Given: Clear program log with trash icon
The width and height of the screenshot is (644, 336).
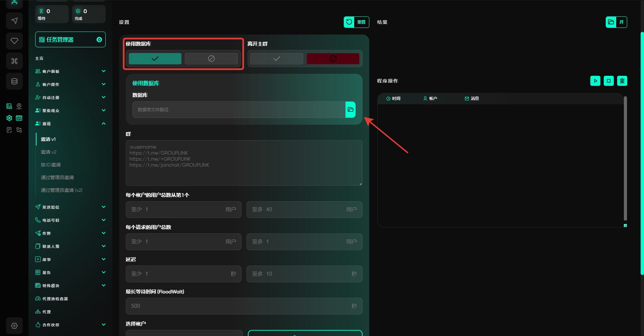Looking at the screenshot, I should tap(622, 81).
